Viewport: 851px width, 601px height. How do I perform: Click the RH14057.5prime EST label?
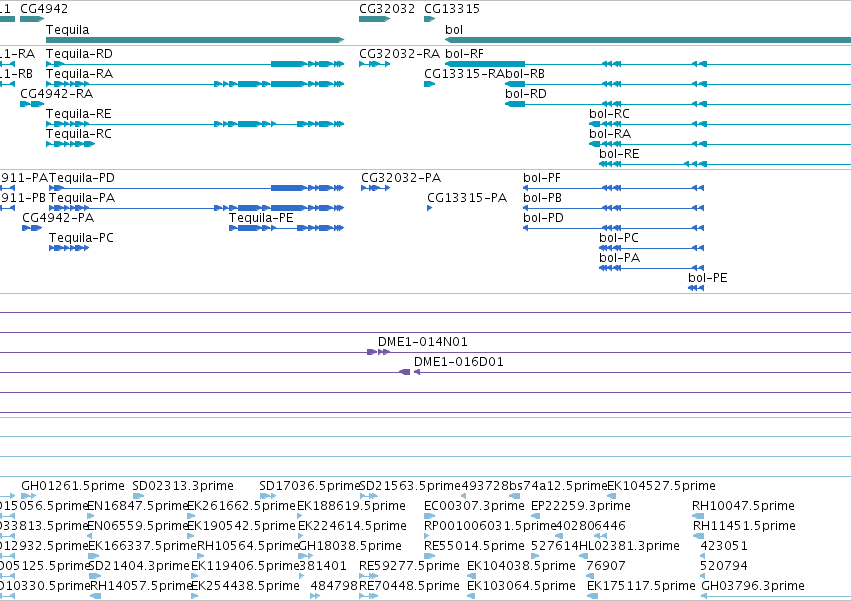(141, 586)
